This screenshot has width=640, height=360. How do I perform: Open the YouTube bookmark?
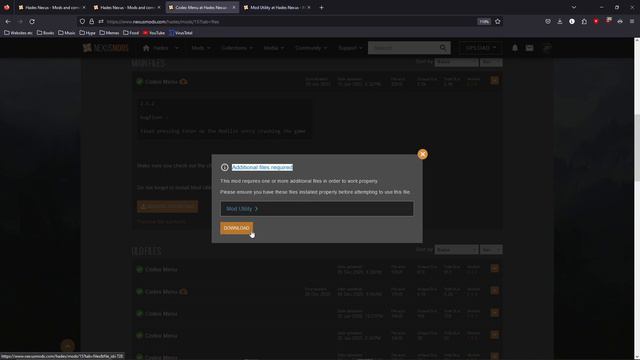pyautogui.click(x=154, y=33)
